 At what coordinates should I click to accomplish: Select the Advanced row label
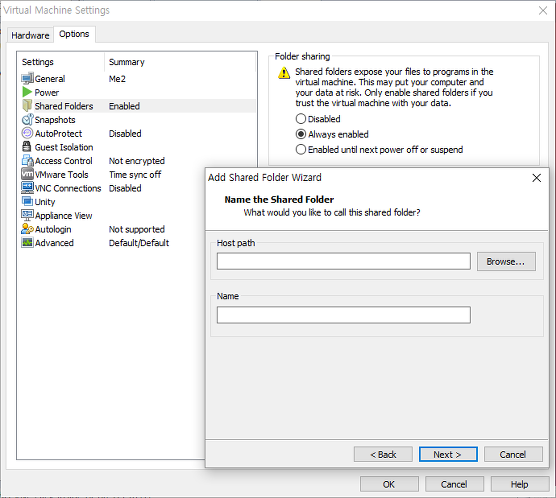pos(54,243)
